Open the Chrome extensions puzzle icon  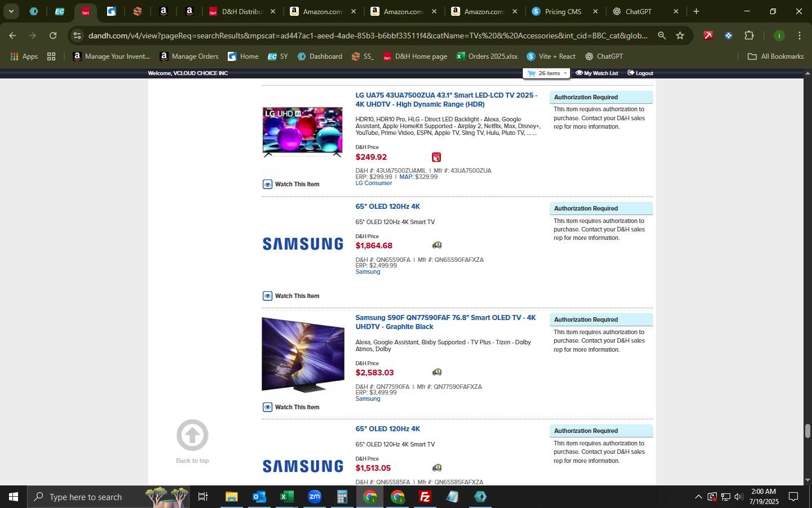pyautogui.click(x=749, y=36)
